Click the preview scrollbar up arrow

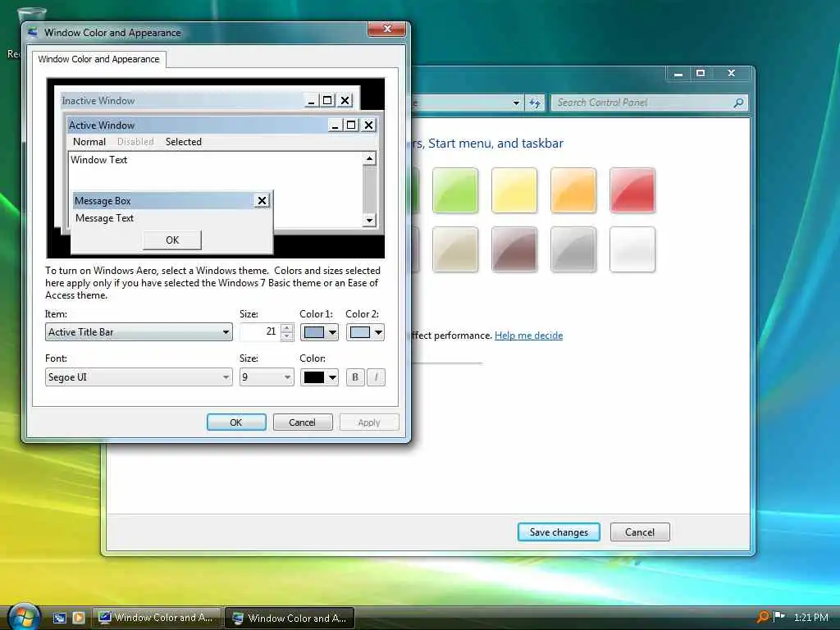click(x=369, y=158)
